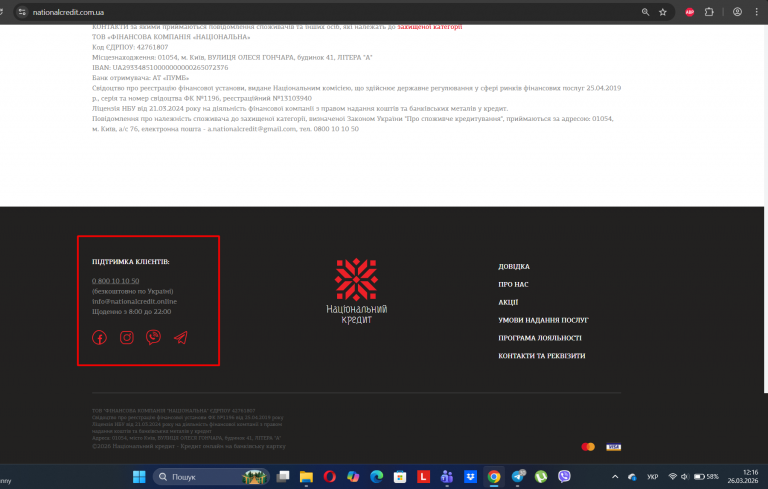Open Microsoft Store from taskbar
Screen dimensions: 768x489
pyautogui.click(x=400, y=477)
